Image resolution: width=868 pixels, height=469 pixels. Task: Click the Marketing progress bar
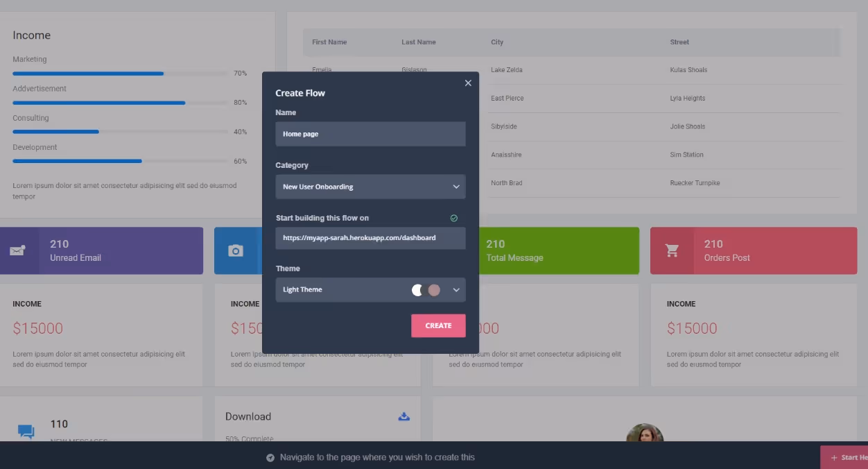pos(120,74)
